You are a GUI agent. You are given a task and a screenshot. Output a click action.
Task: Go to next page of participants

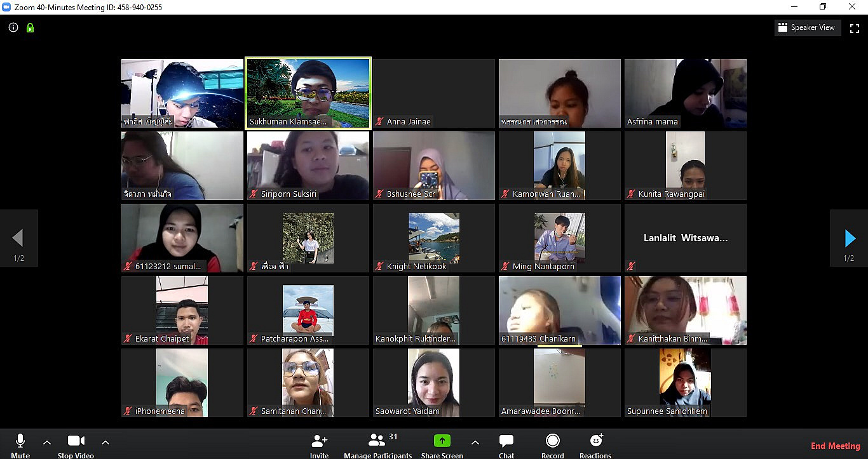pyautogui.click(x=849, y=239)
